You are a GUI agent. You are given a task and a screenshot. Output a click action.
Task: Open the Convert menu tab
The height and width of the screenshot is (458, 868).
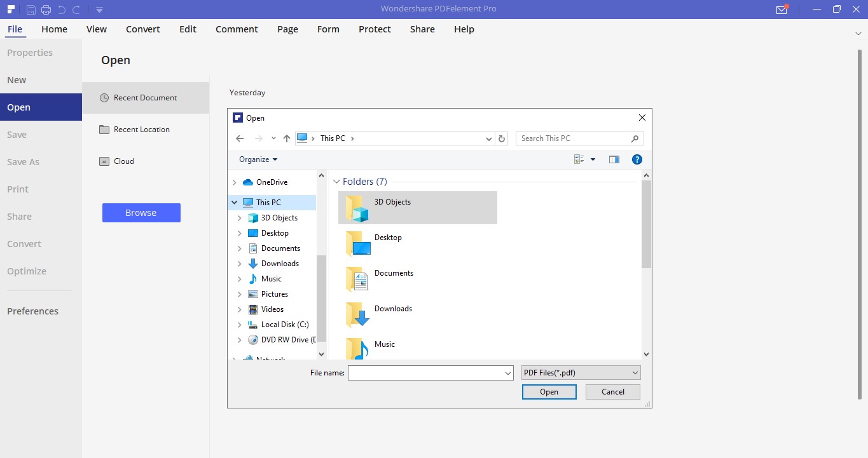click(x=143, y=29)
